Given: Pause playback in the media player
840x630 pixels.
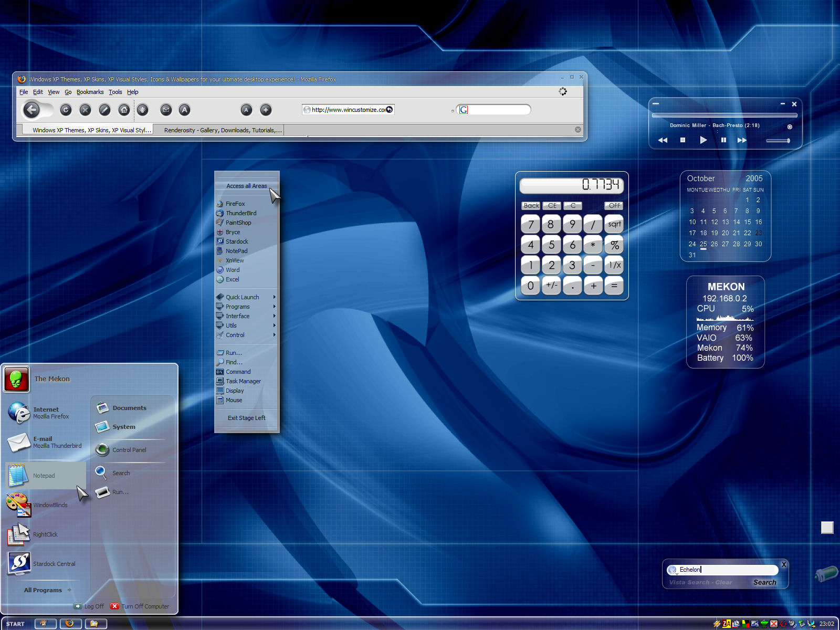Looking at the screenshot, I should (x=723, y=140).
